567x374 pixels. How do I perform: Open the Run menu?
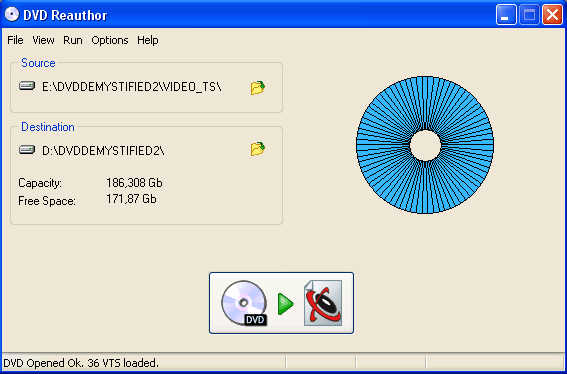[x=73, y=40]
